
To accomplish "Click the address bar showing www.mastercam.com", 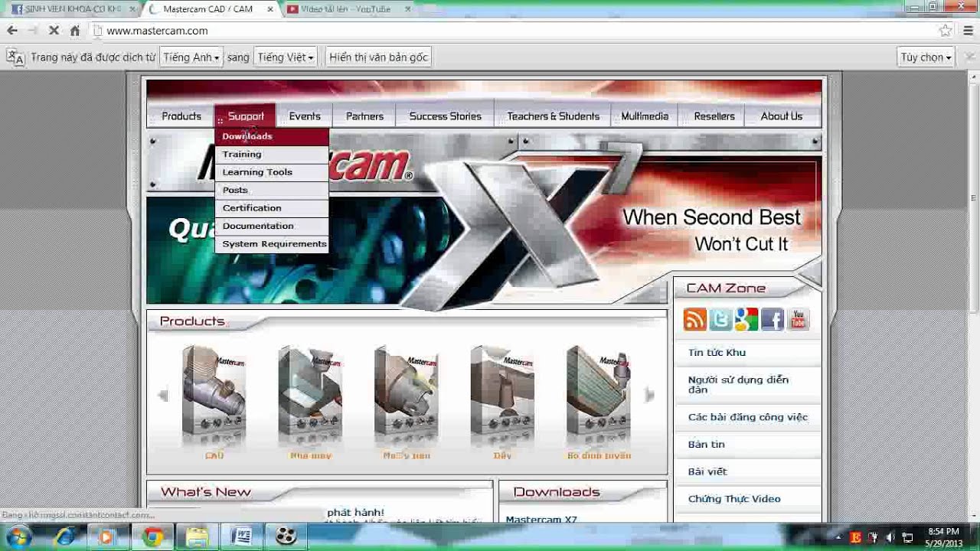I will 513,31.
